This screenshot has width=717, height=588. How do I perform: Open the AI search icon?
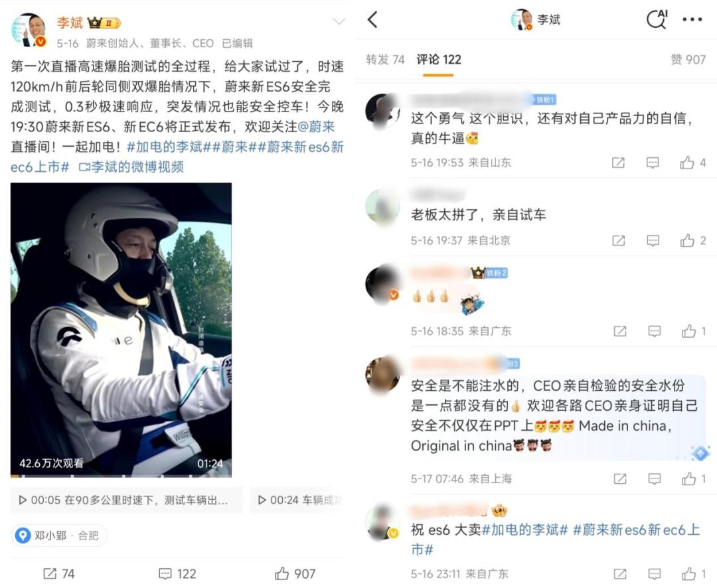tap(657, 19)
